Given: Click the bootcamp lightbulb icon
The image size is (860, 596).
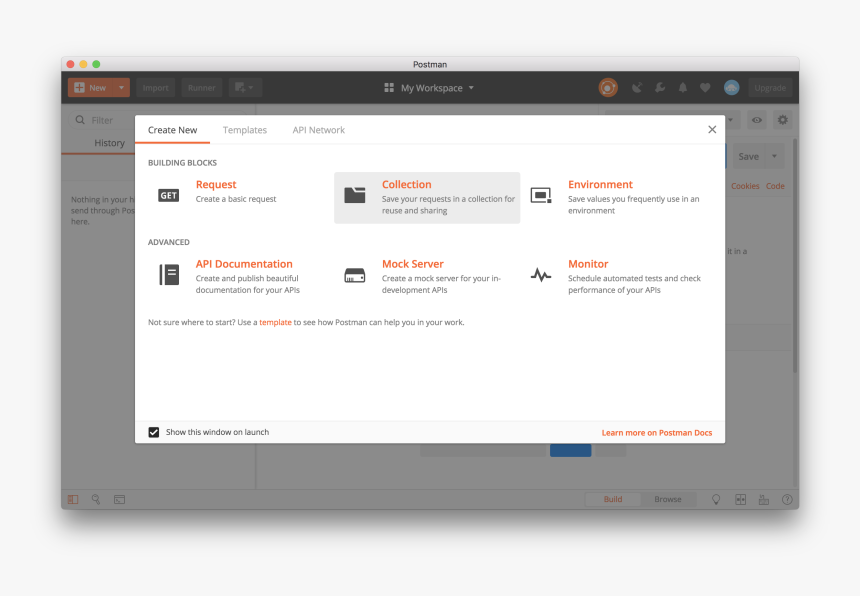Looking at the screenshot, I should [716, 499].
